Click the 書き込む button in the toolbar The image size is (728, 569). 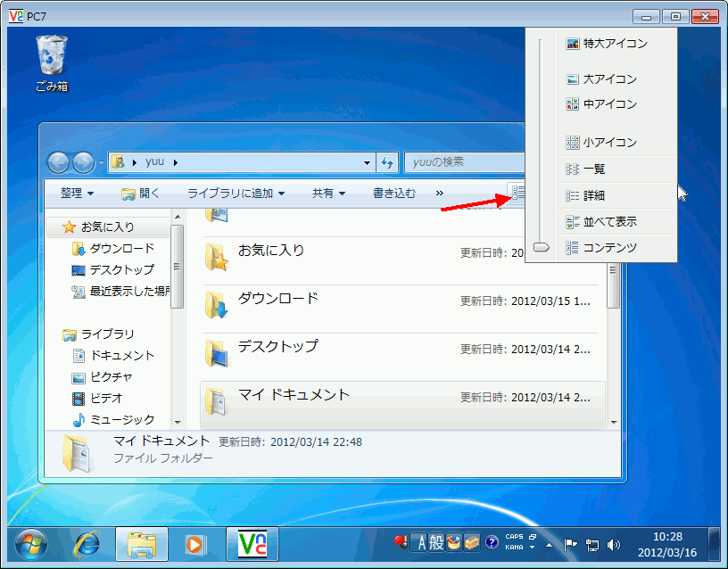[393, 194]
